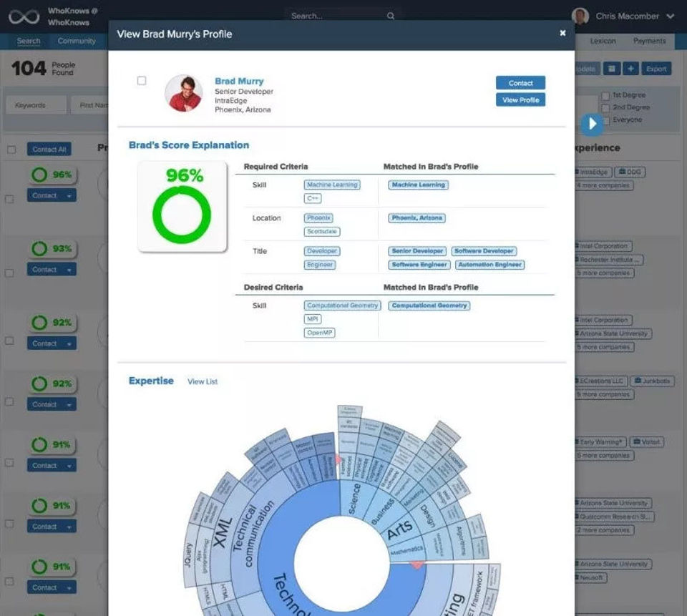Open the Payments tab
This screenshot has width=687, height=616.
click(x=649, y=41)
